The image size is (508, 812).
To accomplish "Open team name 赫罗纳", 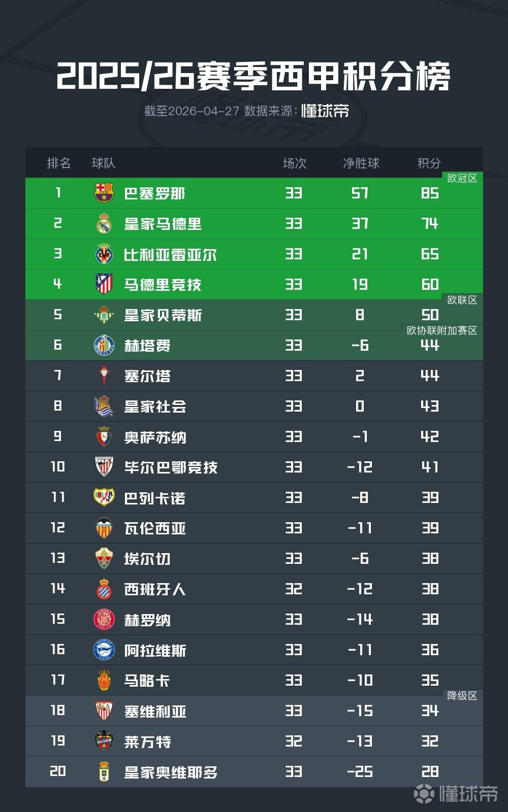I will 147,620.
